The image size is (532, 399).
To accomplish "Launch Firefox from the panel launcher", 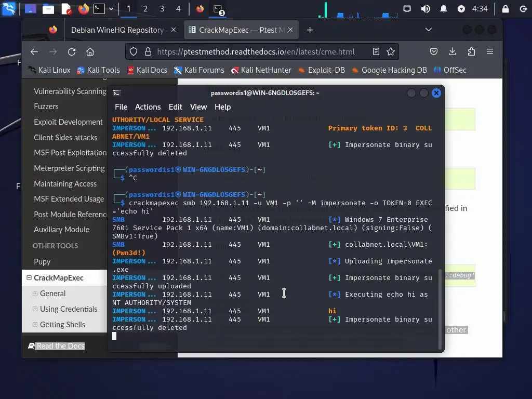I will 84,9.
